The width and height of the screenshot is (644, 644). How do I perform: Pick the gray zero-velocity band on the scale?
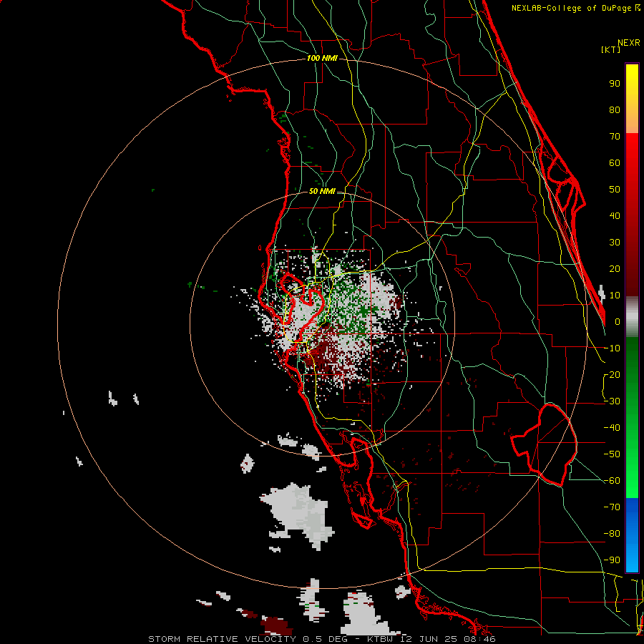pos(632,317)
